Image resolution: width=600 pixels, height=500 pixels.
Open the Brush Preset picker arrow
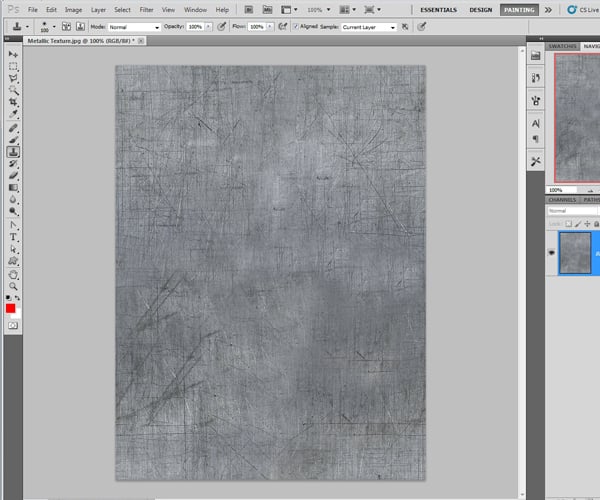54,26
